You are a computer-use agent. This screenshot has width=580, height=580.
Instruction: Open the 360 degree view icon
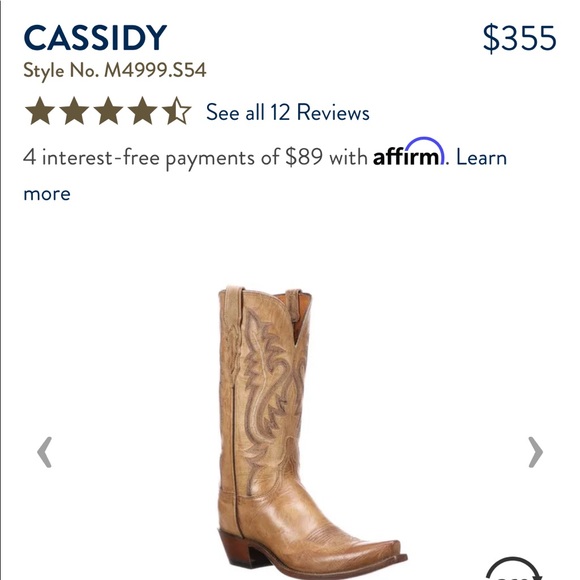[x=513, y=569]
